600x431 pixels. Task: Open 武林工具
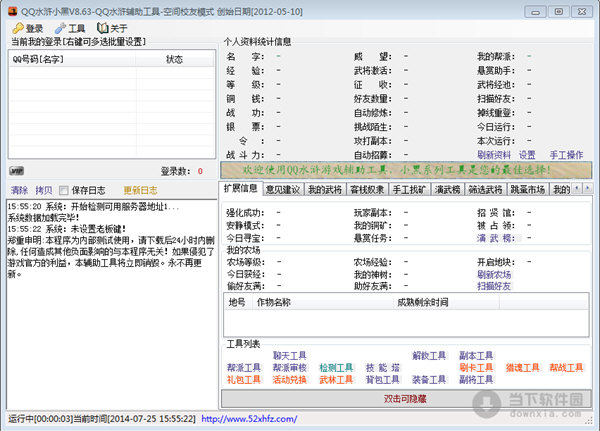pyautogui.click(x=336, y=379)
